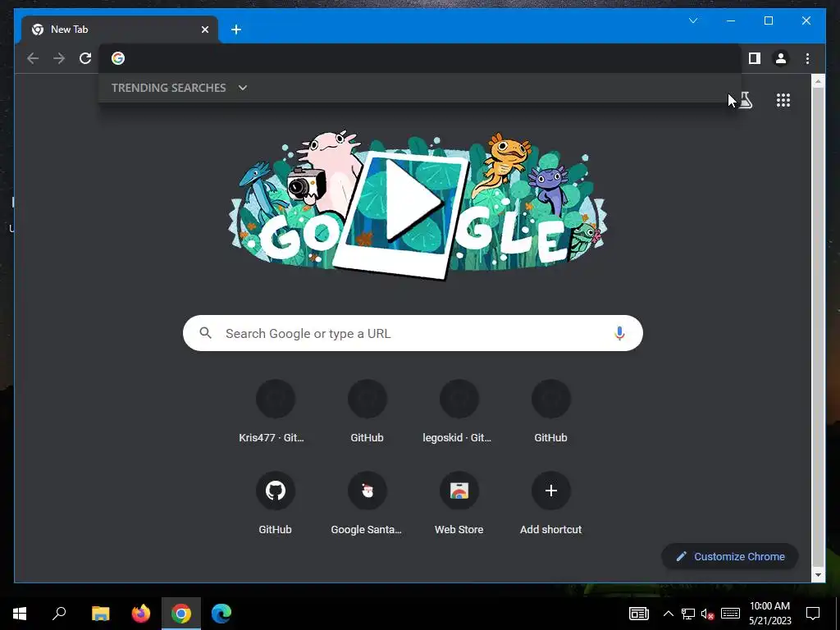Image resolution: width=840 pixels, height=630 pixels.
Task: Click the scrollbar up arrow
Action: [818, 81]
